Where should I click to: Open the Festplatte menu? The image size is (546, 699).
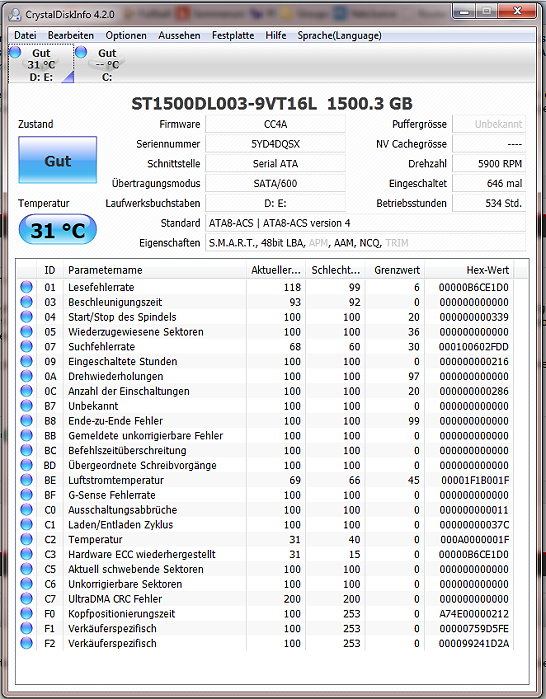tap(233, 35)
